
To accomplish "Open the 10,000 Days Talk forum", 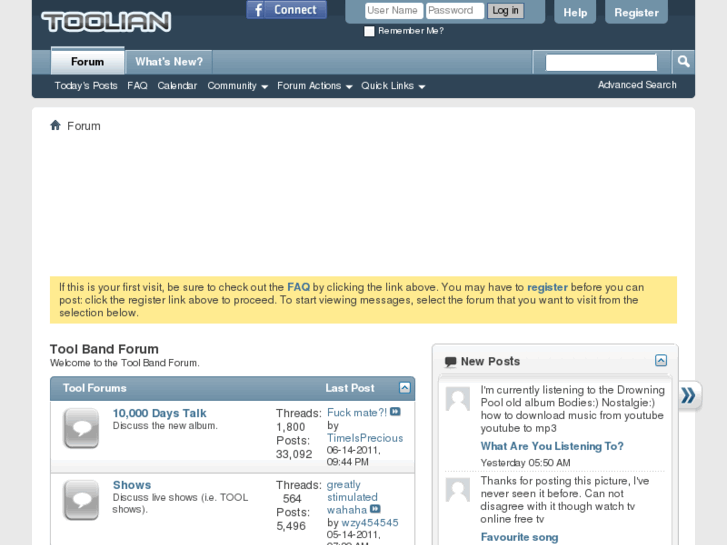I will (x=159, y=413).
